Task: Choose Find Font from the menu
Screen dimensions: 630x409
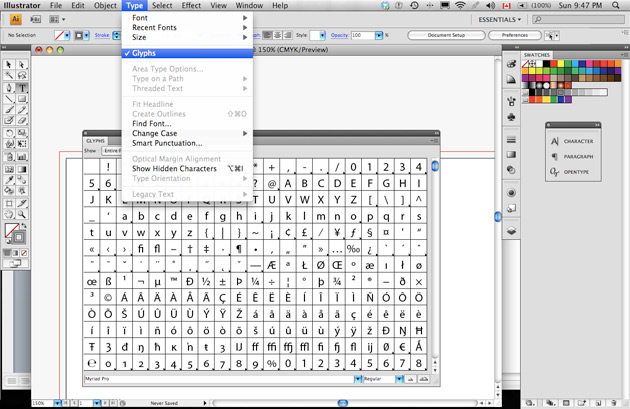Action: click(152, 124)
